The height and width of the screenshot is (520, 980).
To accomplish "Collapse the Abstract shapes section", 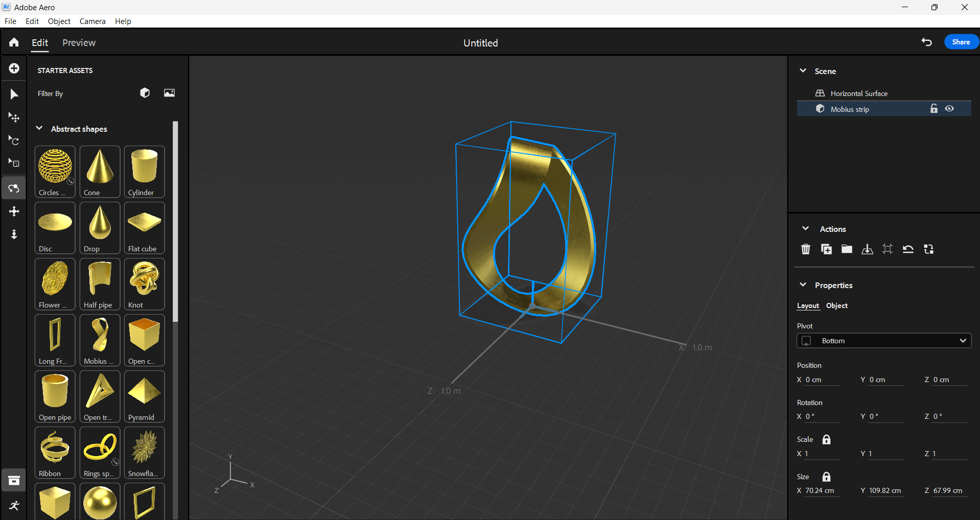I will (x=39, y=128).
